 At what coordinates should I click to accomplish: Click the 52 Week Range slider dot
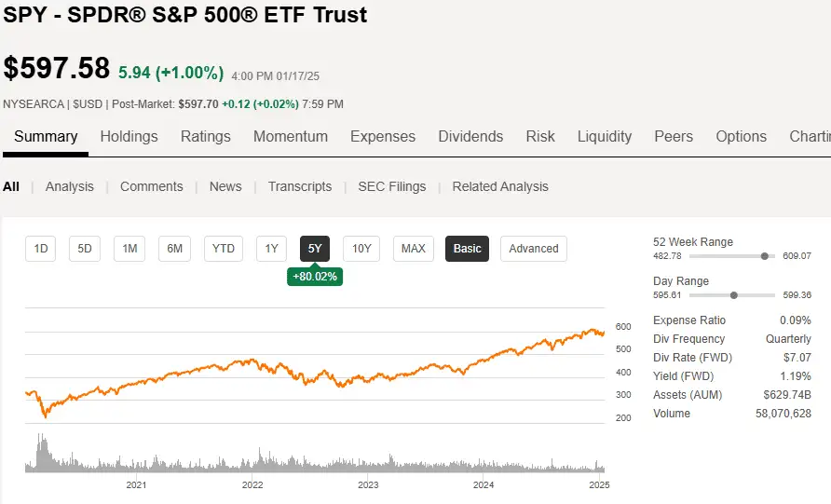click(765, 256)
